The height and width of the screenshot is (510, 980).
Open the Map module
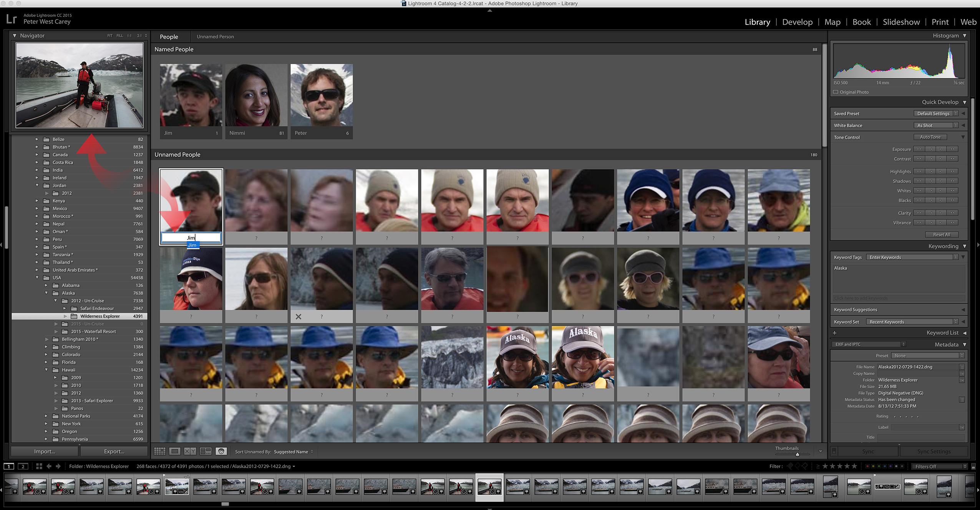pos(832,22)
